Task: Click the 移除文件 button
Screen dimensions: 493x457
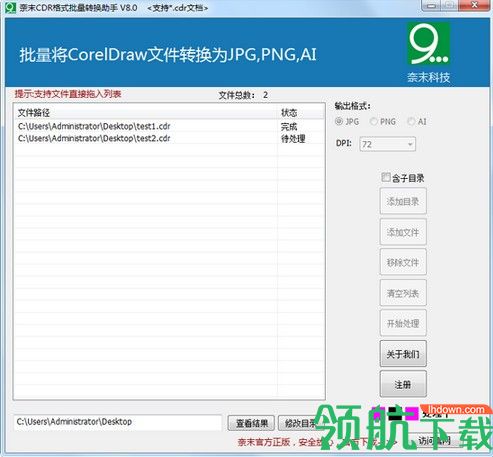Action: point(403,262)
